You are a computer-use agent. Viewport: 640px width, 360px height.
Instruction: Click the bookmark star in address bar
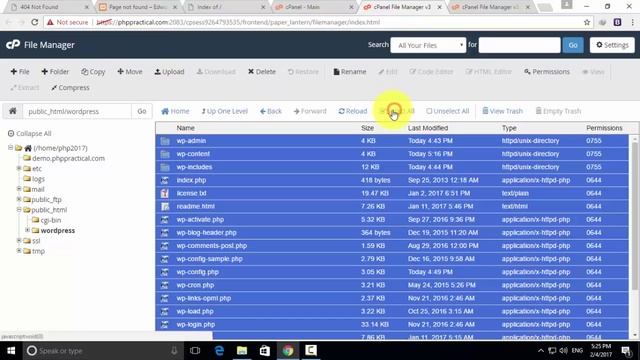(x=587, y=22)
